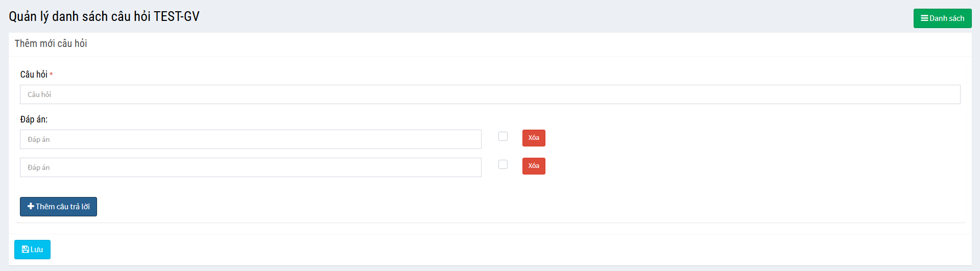Click the Đáp án: section label

(x=34, y=119)
